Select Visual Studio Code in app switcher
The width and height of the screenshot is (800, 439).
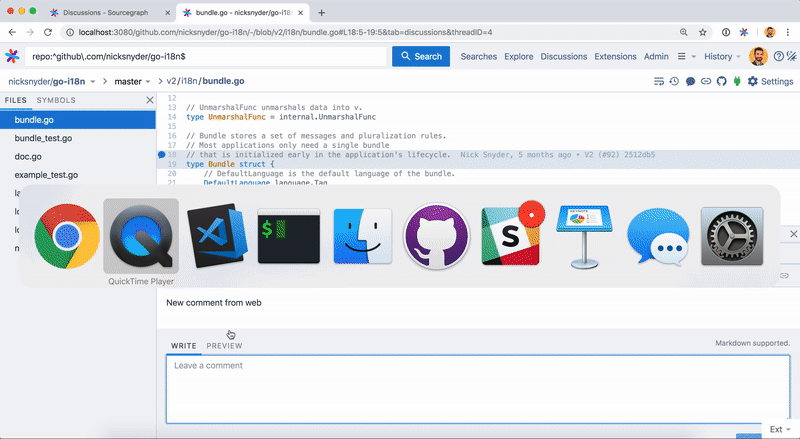tap(217, 236)
